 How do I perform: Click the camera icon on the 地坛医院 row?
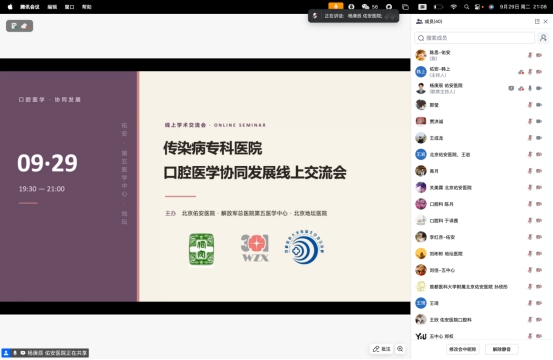click(539, 254)
